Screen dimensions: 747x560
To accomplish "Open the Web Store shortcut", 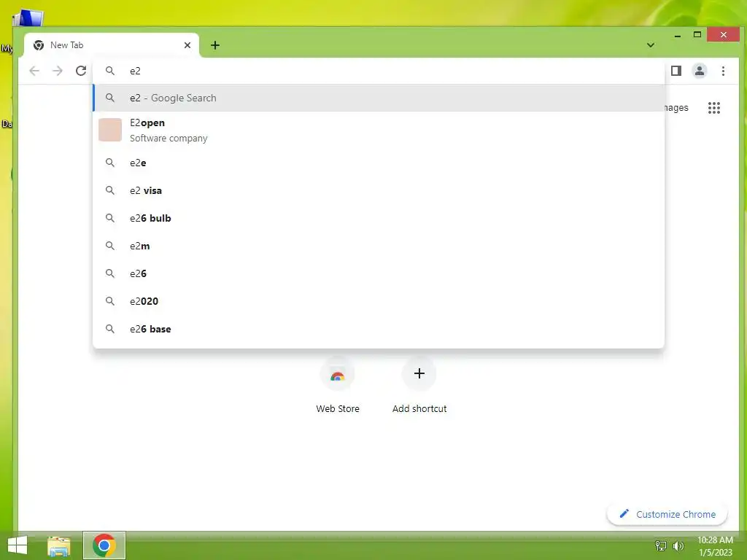I will 337,386.
